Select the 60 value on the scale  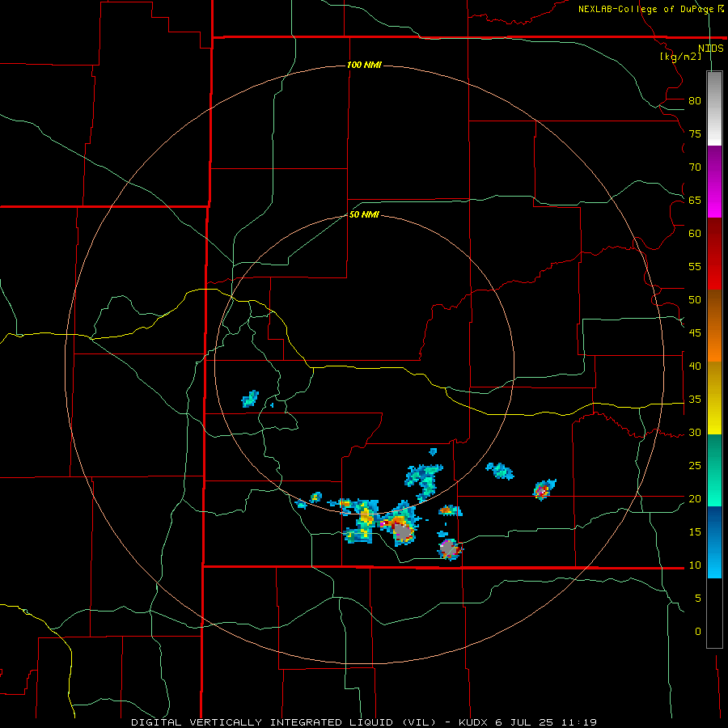695,234
